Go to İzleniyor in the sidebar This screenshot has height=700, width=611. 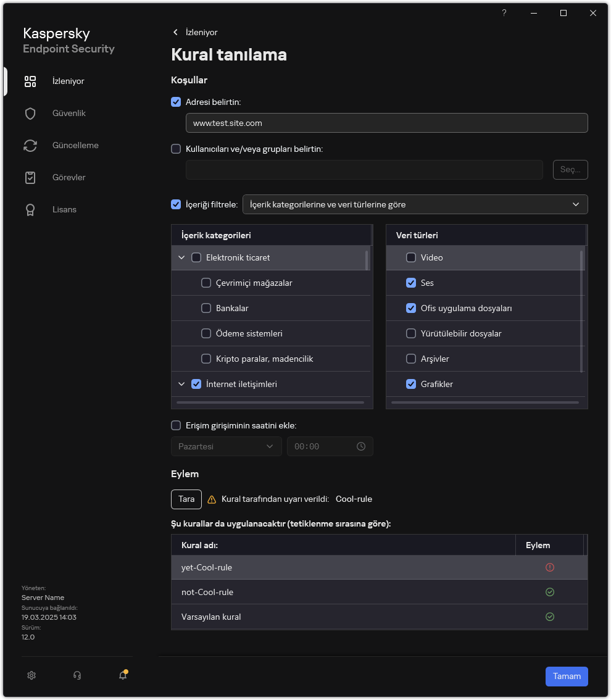(x=68, y=81)
